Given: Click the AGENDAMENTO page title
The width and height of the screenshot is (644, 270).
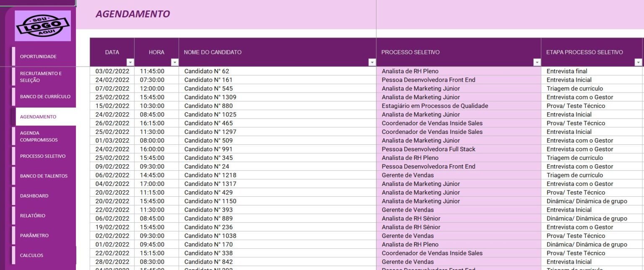Looking at the screenshot, I should point(132,14).
